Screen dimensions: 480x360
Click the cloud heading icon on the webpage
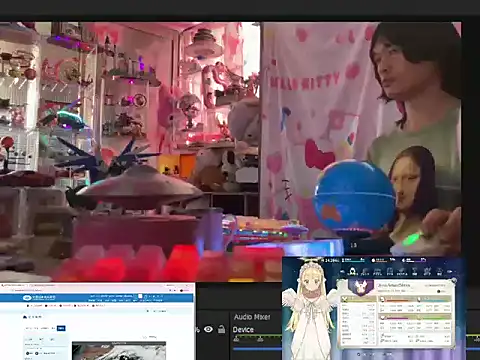[x=25, y=316]
